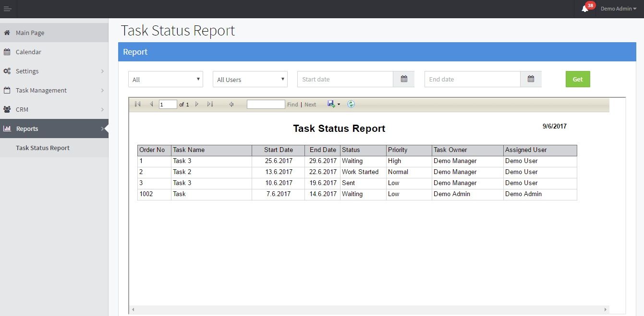Viewport: 644px width, 316px height.
Task: Open the All status dropdown
Action: pyautogui.click(x=165, y=80)
